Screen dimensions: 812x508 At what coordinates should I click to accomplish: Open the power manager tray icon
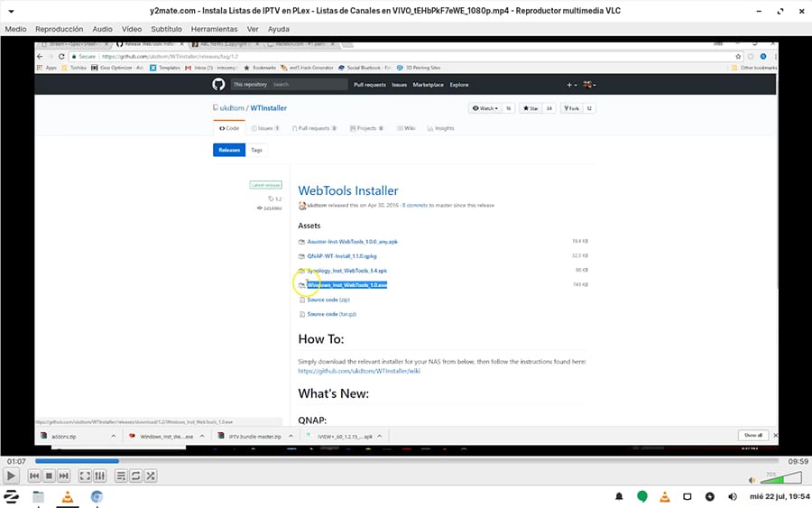[710, 496]
